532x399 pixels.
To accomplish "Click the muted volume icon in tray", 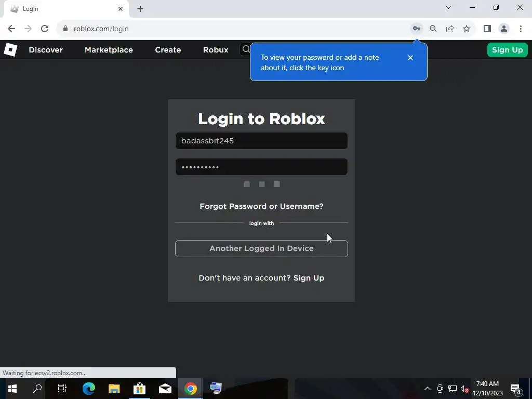I will [x=465, y=389].
